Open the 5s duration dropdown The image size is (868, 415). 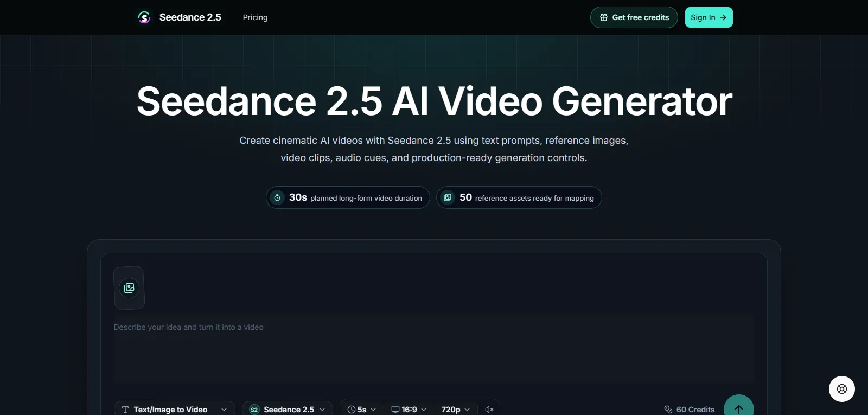pos(362,410)
